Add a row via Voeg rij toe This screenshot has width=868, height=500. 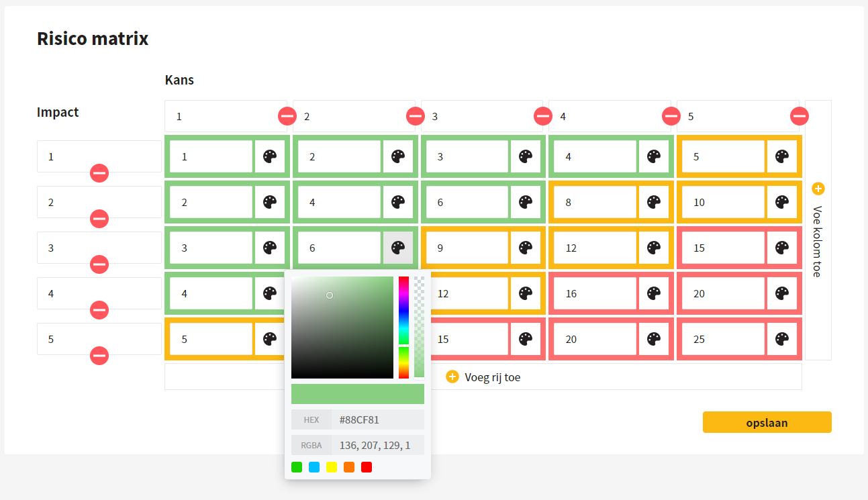coord(483,377)
